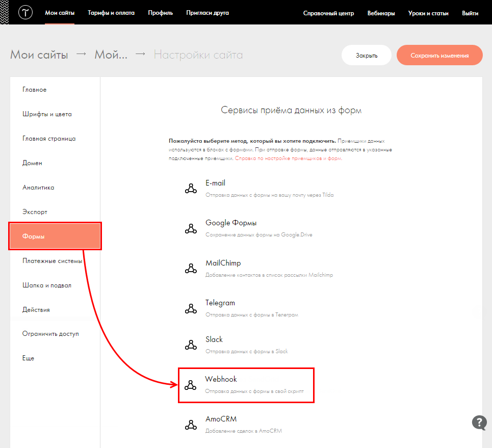Click the Tilda logo icon

click(25, 13)
